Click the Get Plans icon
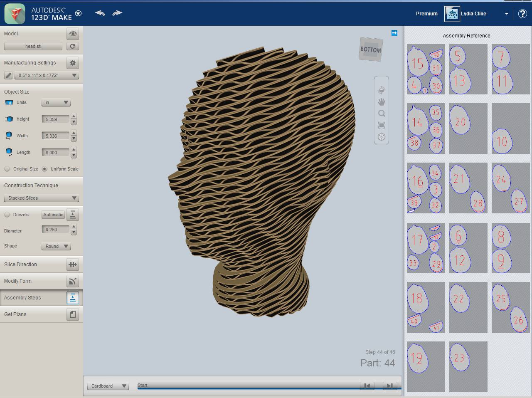The image size is (532, 398). click(73, 314)
